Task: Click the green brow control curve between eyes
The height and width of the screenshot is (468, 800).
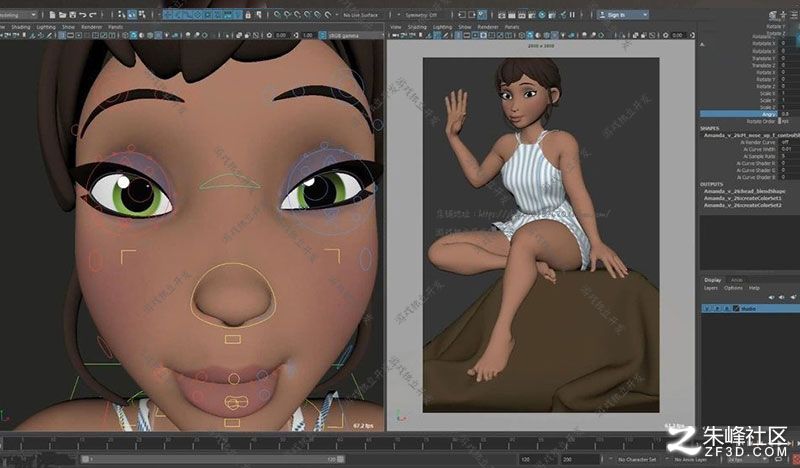Action: [x=230, y=182]
